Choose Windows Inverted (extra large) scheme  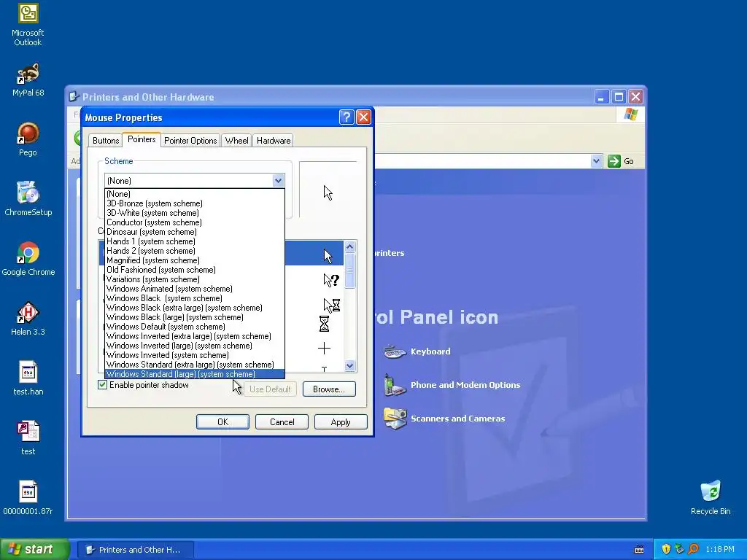(194, 336)
